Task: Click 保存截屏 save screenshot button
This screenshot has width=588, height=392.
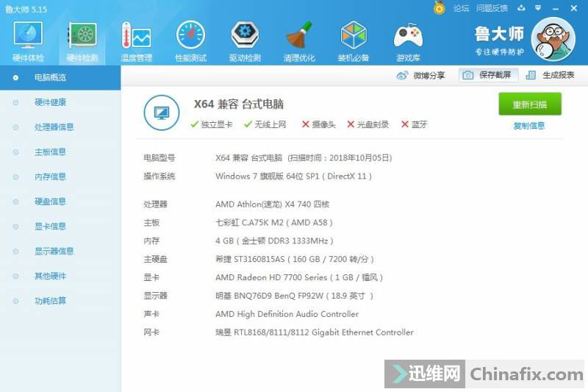Action: click(x=489, y=75)
